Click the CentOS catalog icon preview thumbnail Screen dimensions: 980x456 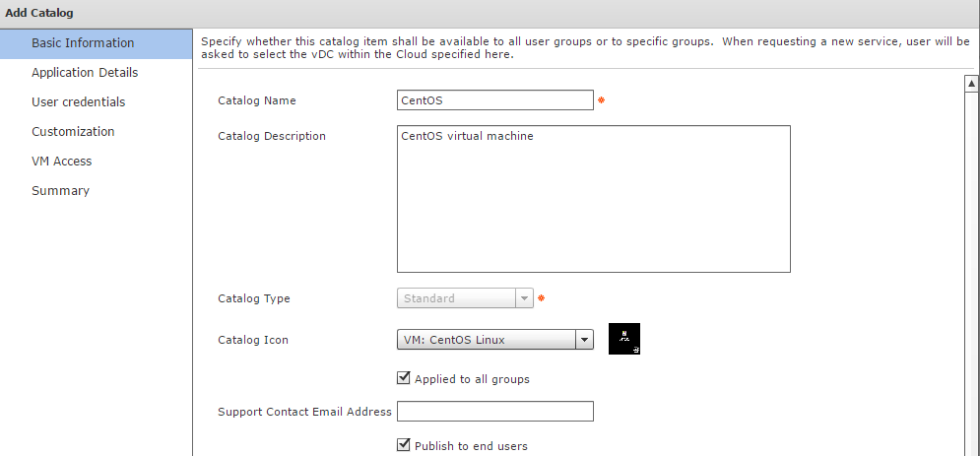624,339
